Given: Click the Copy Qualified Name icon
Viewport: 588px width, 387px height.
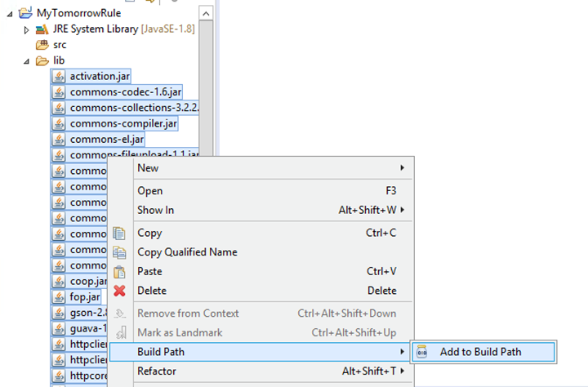Looking at the screenshot, I should 119,252.
